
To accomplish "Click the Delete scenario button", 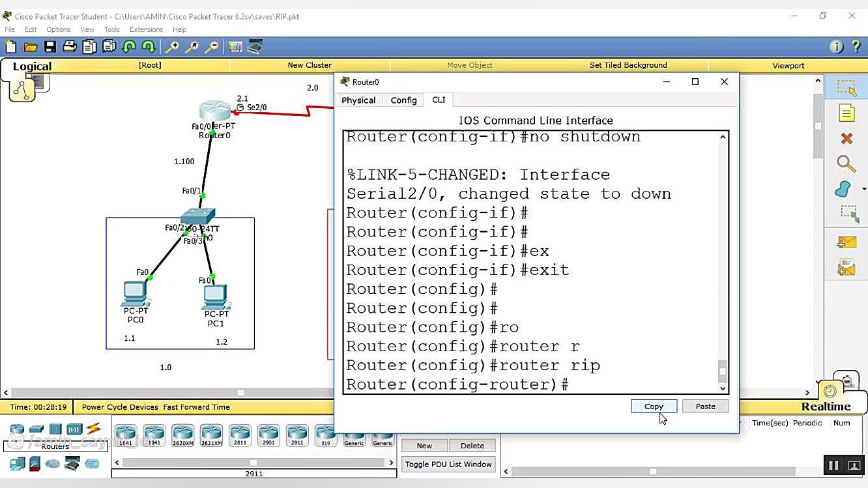I will 472,446.
